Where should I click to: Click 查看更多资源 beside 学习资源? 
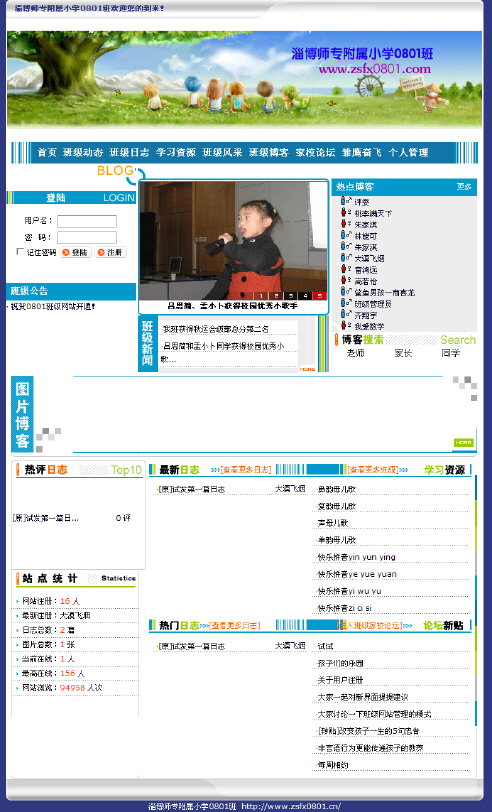coord(373,470)
